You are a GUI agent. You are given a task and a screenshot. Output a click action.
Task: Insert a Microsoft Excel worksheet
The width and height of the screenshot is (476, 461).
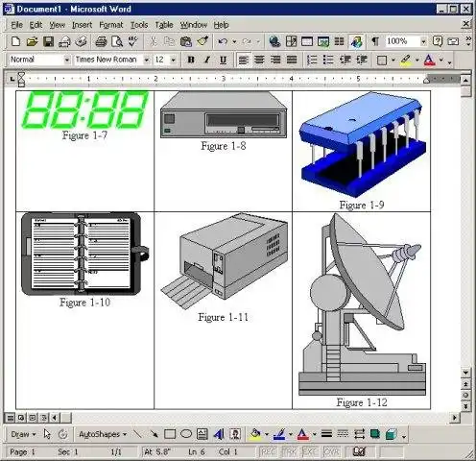coord(323,41)
